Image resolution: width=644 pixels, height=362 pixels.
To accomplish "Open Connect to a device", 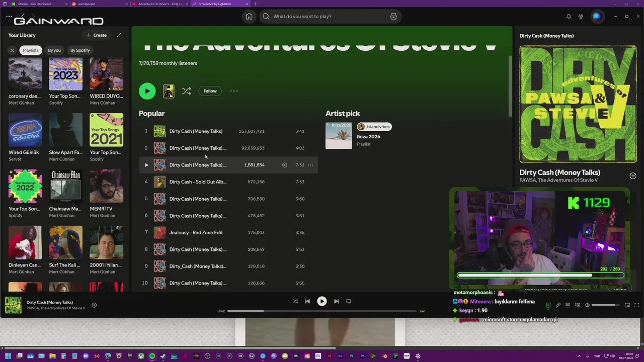I will (x=578, y=305).
